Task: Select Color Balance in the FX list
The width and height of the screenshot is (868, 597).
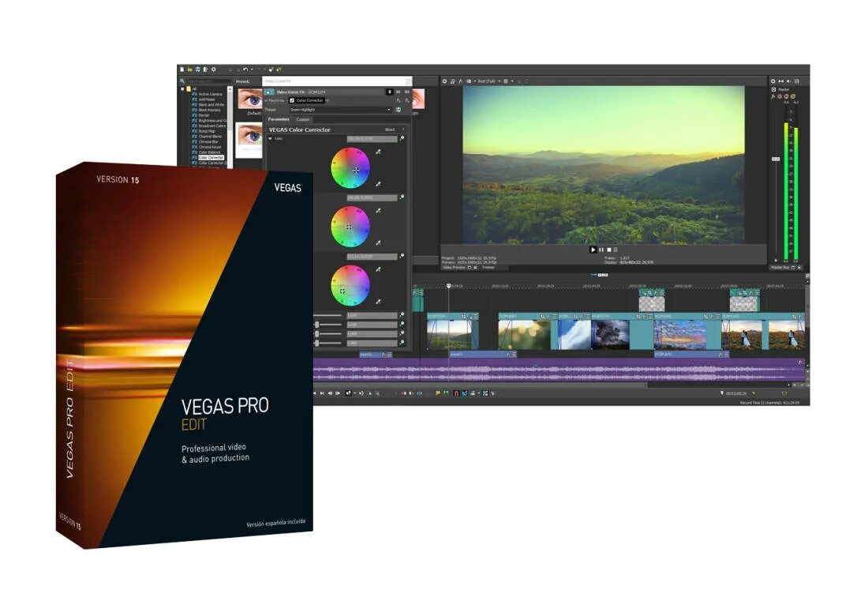Action: (209, 152)
